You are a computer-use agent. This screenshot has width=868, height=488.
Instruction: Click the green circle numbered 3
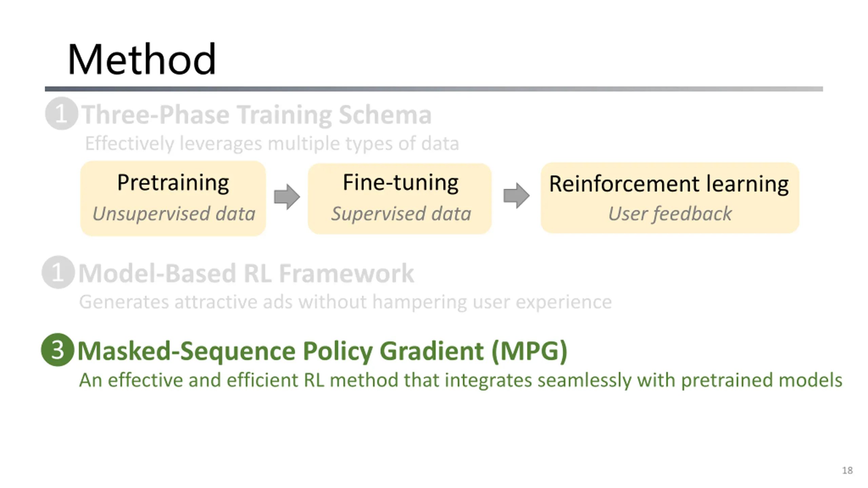click(x=58, y=350)
